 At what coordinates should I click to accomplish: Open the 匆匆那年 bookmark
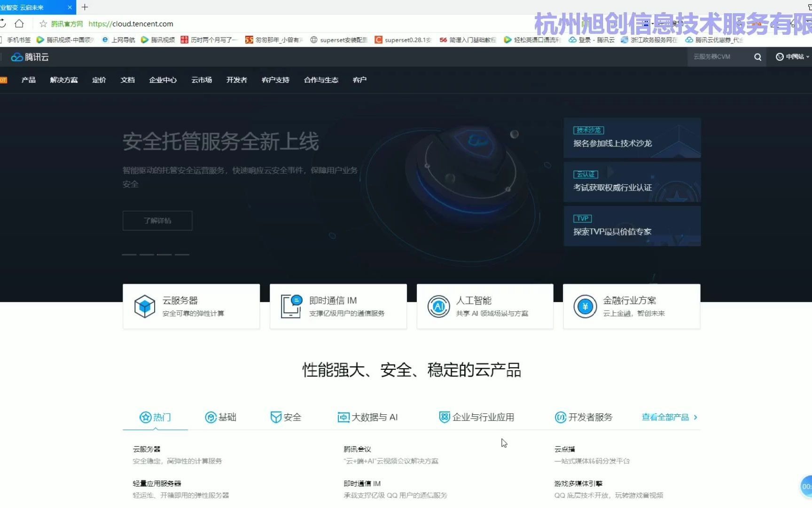[x=274, y=40]
